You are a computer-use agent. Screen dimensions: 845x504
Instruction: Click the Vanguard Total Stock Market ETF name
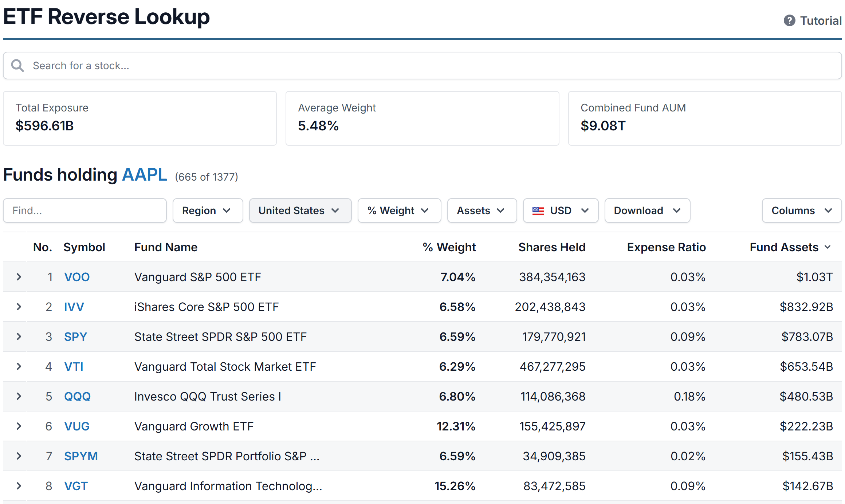(225, 366)
